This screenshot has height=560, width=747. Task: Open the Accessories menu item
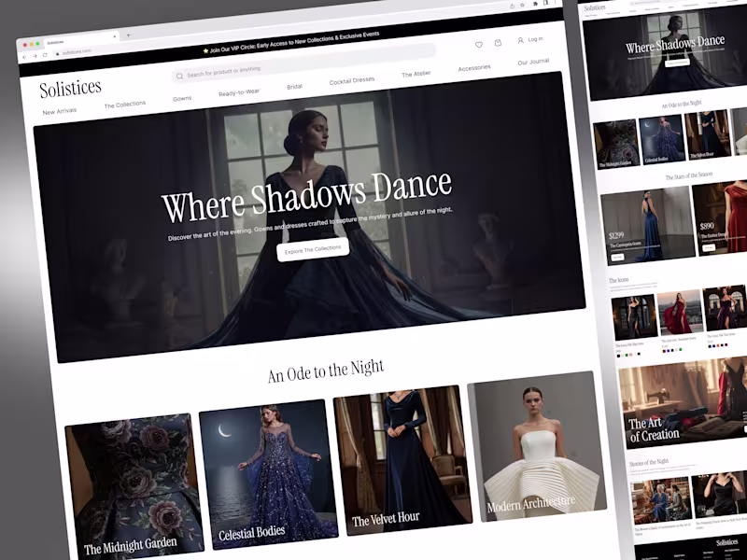[474, 68]
